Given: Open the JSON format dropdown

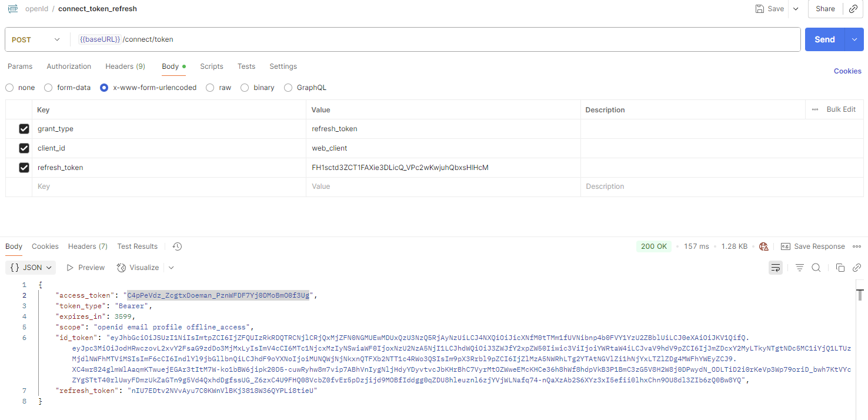Looking at the screenshot, I should tap(32, 268).
